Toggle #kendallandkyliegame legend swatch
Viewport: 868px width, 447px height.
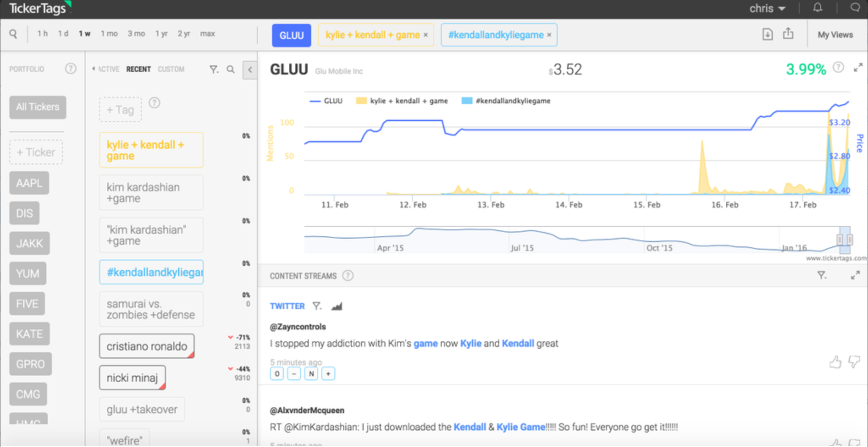point(467,101)
